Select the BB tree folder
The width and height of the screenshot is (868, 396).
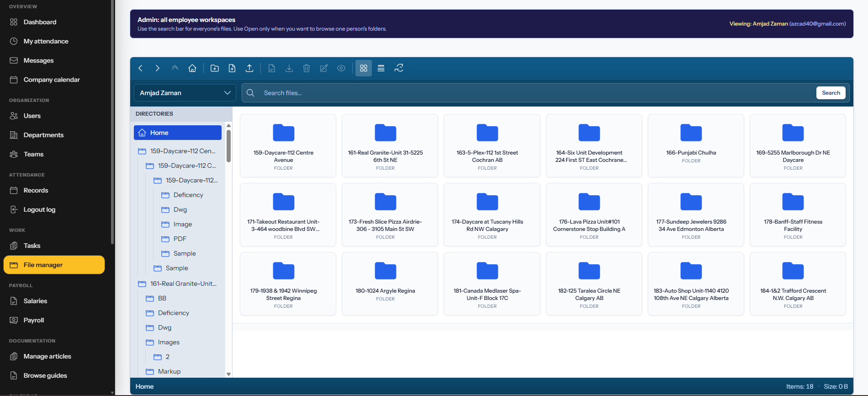click(162, 298)
